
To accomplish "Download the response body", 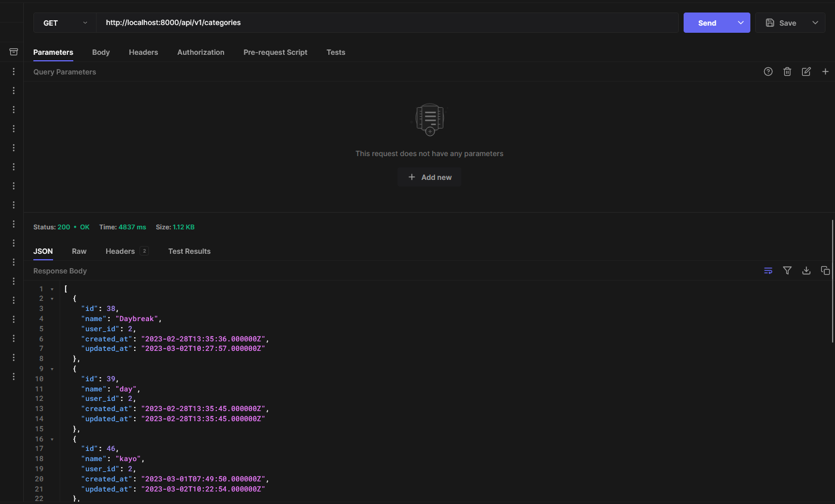I will coord(806,270).
